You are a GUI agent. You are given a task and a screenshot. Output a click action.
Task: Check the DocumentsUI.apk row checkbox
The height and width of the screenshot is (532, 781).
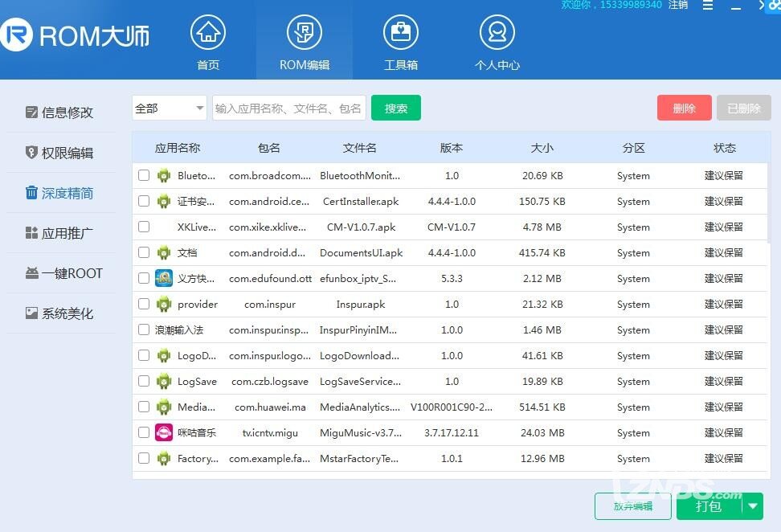144,252
